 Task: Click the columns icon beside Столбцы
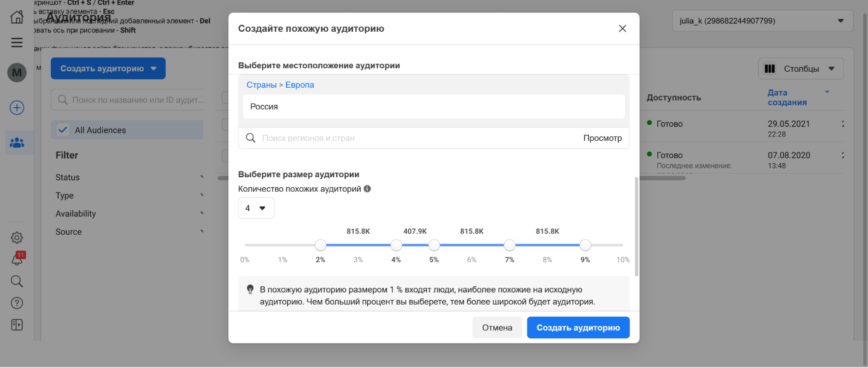point(770,69)
